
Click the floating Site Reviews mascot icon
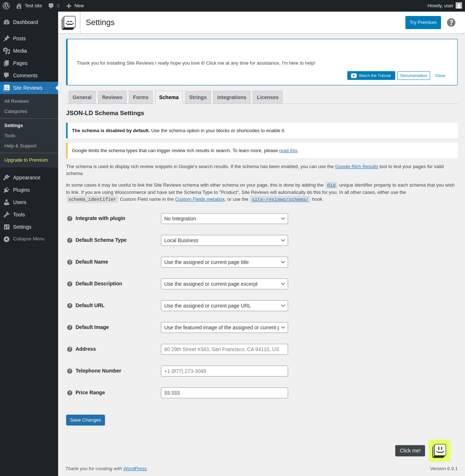tap(440, 451)
